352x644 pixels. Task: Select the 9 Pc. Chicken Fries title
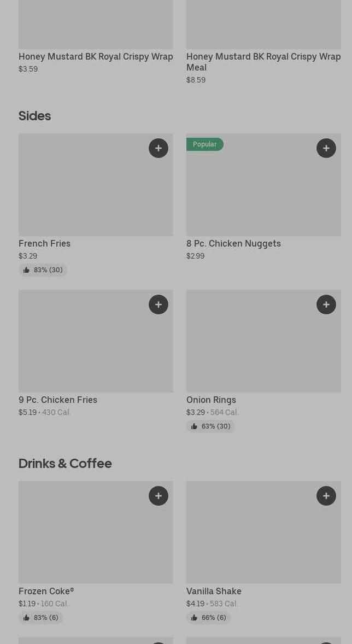click(x=58, y=400)
